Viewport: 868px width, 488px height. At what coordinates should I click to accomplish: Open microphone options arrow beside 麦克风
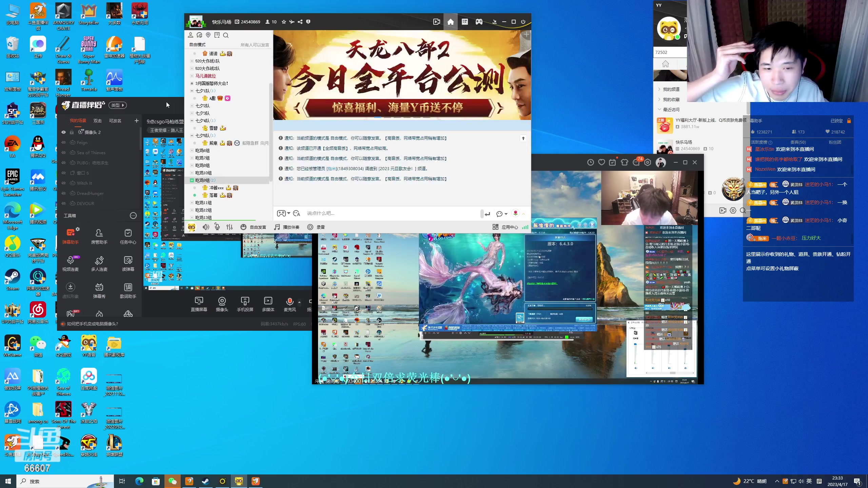[x=299, y=302]
